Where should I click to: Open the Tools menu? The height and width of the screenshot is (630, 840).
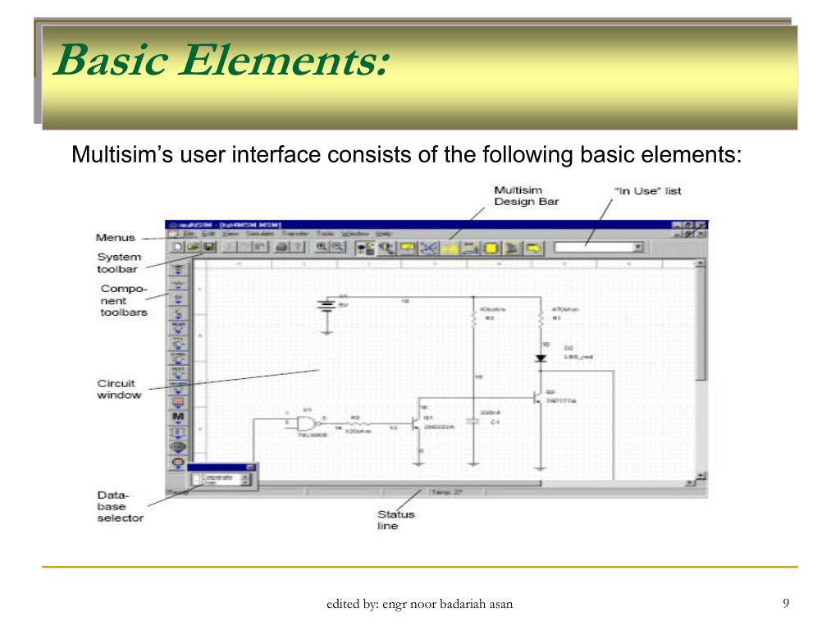click(325, 234)
